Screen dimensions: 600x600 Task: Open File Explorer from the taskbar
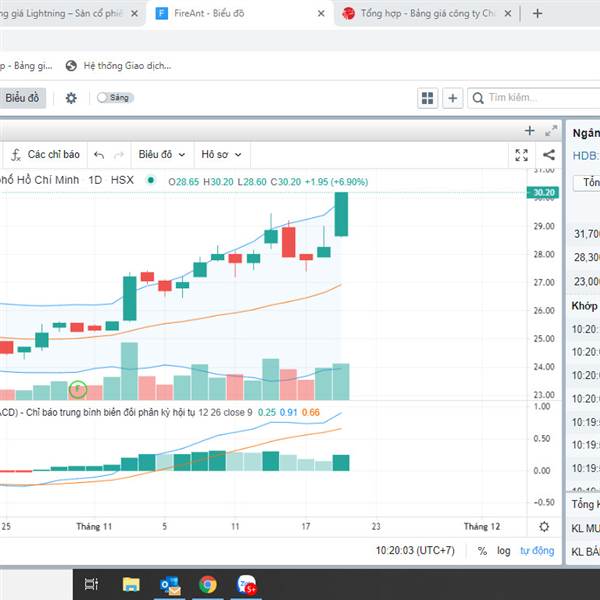pos(131,584)
